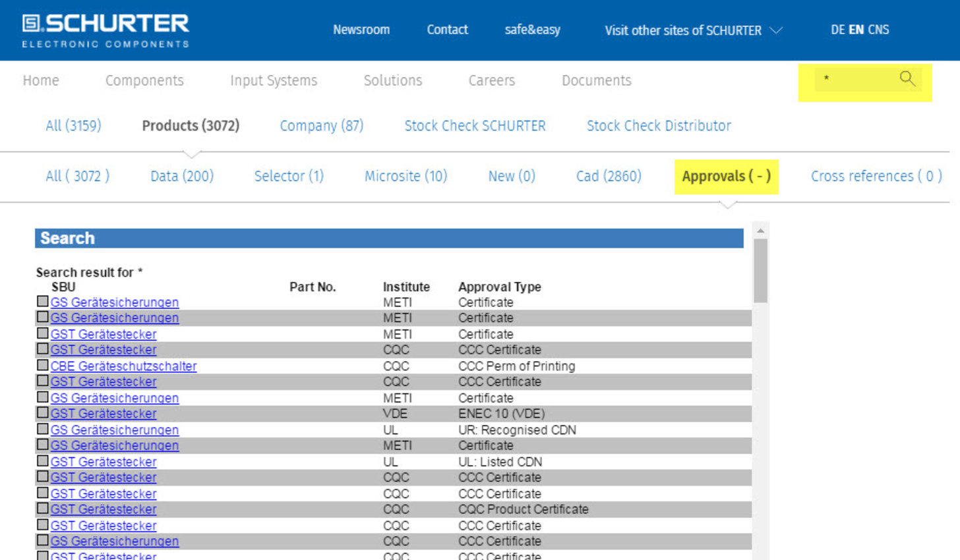Click the blue Search heading bar

coord(389,238)
